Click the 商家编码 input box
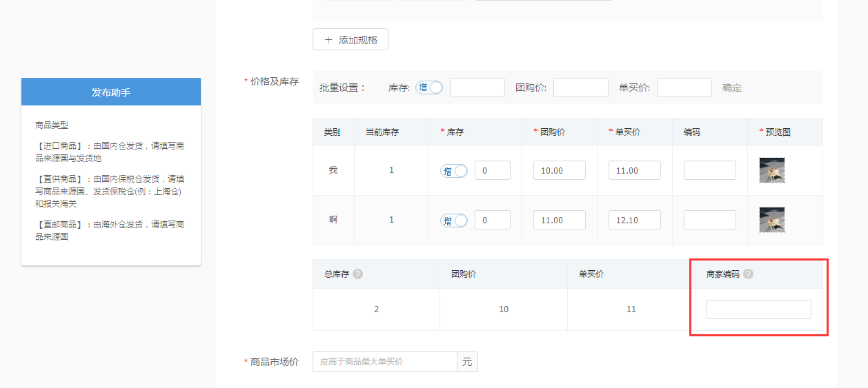 tap(758, 309)
